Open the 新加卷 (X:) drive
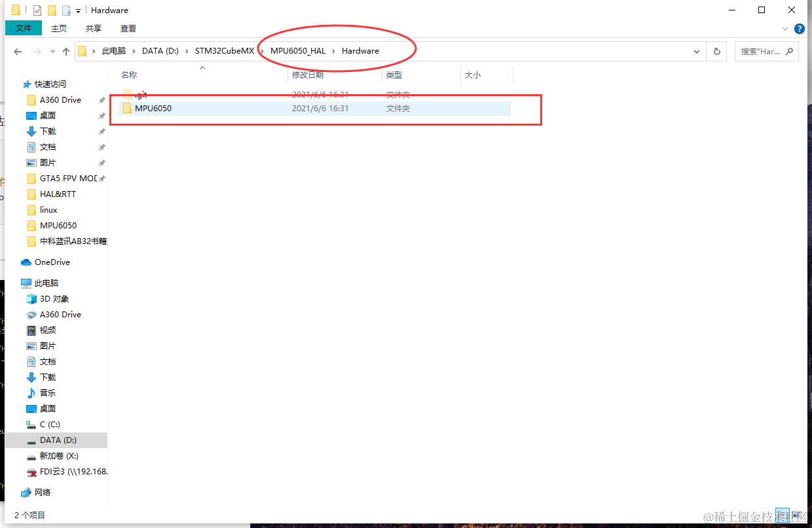Screen dimensions: 812x528 click(59, 456)
